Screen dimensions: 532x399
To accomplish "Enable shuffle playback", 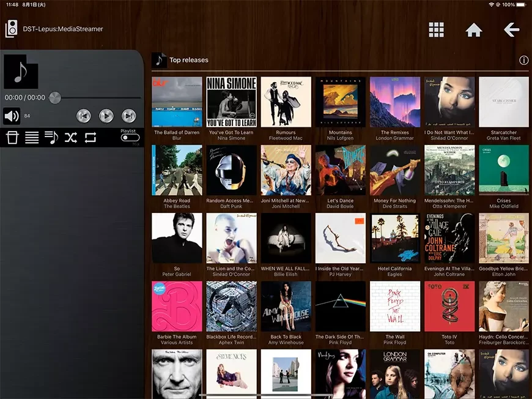I will [x=71, y=137].
